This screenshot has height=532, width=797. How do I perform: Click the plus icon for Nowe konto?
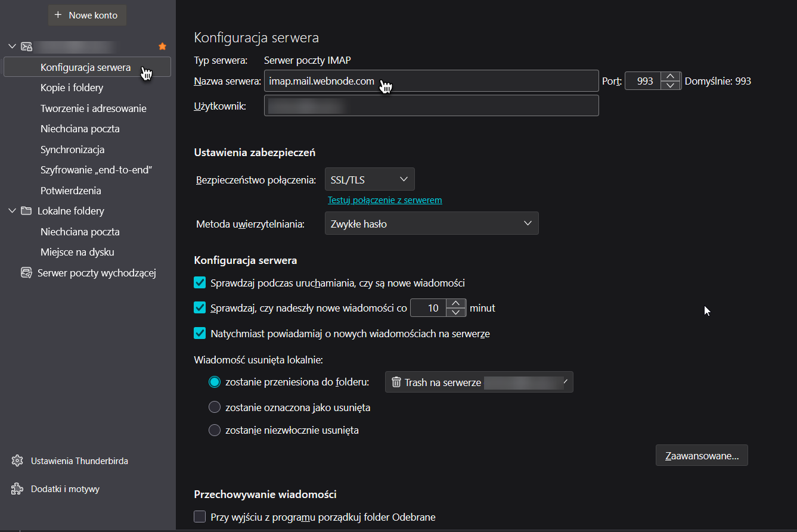click(x=58, y=15)
